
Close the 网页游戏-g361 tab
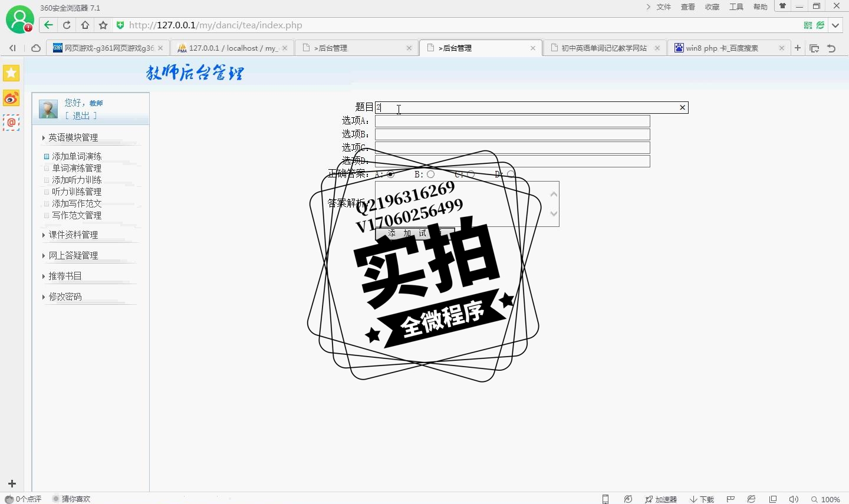point(160,48)
